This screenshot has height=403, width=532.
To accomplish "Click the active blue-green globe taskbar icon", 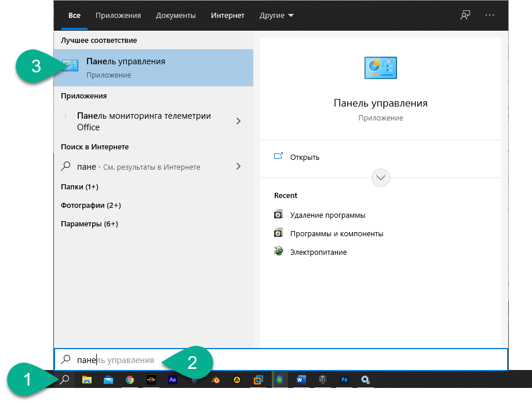I will click(x=279, y=380).
